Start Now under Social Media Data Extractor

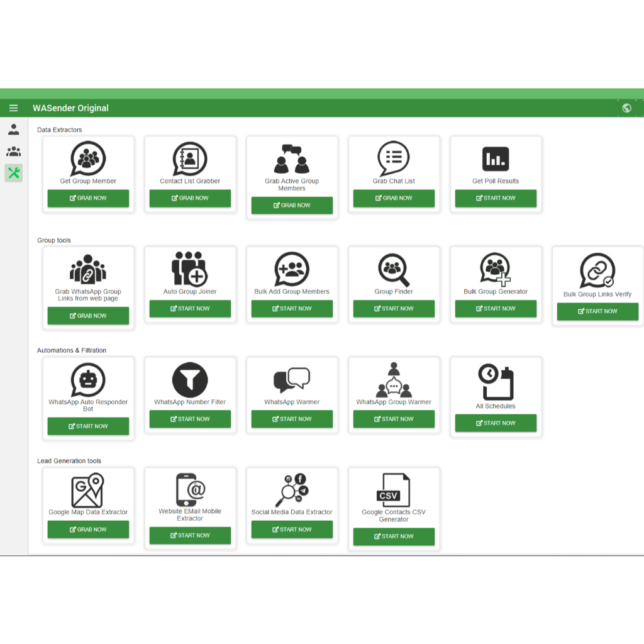point(292,530)
